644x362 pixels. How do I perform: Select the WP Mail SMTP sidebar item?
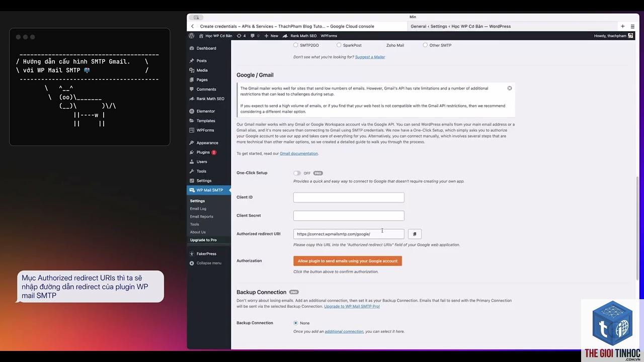(209, 190)
